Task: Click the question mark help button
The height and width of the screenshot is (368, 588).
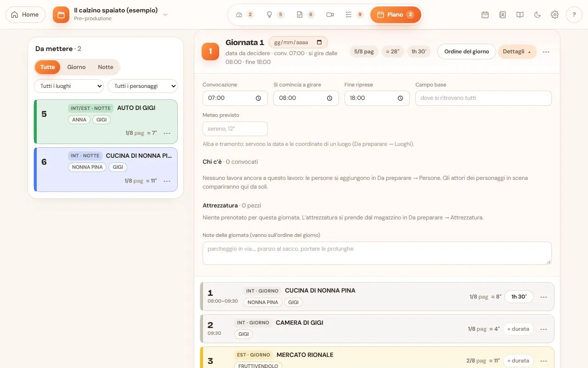Action: 574,15
